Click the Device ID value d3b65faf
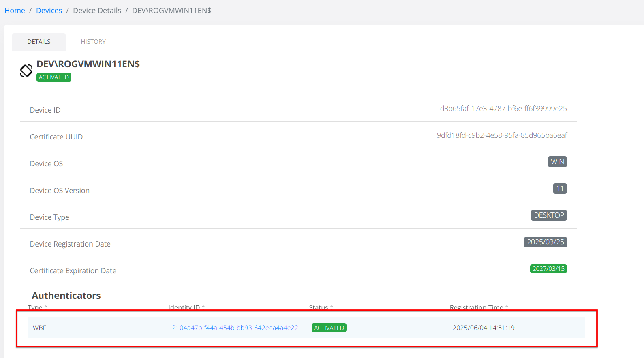The image size is (644, 358). (x=503, y=109)
